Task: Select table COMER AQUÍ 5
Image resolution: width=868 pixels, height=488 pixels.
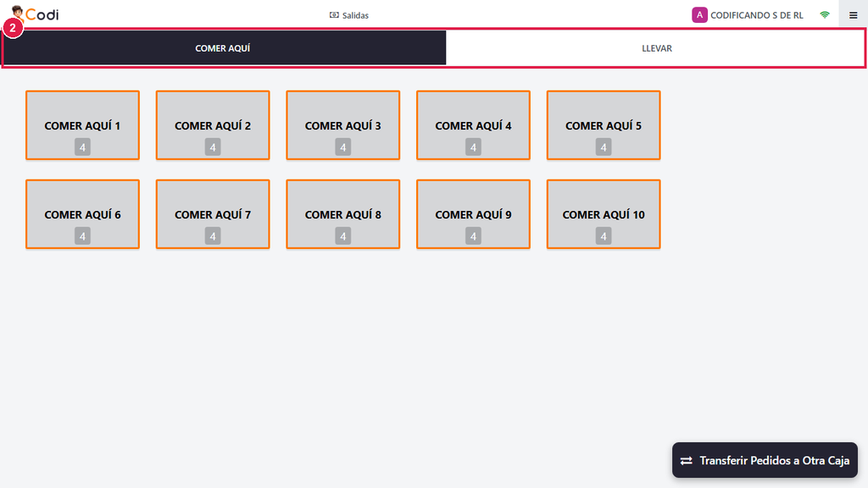Action: (604, 125)
